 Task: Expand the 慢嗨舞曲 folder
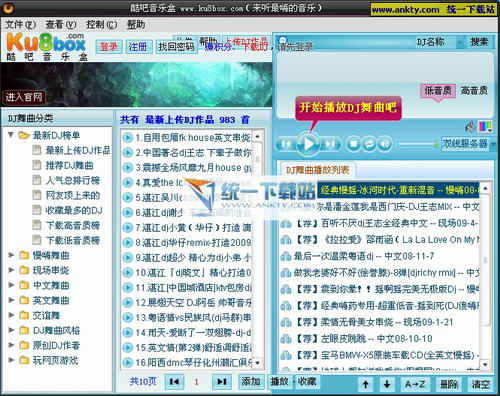(x=11, y=255)
